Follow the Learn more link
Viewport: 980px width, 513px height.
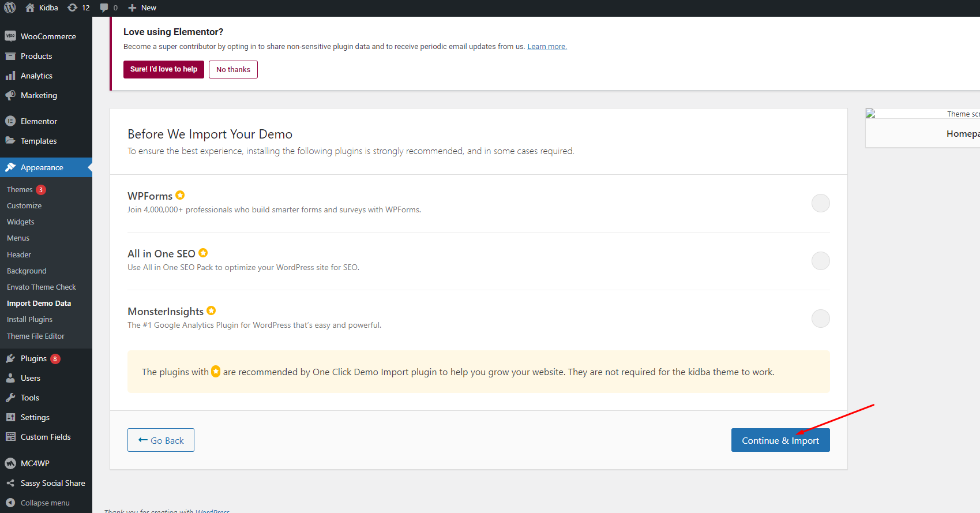(x=547, y=47)
